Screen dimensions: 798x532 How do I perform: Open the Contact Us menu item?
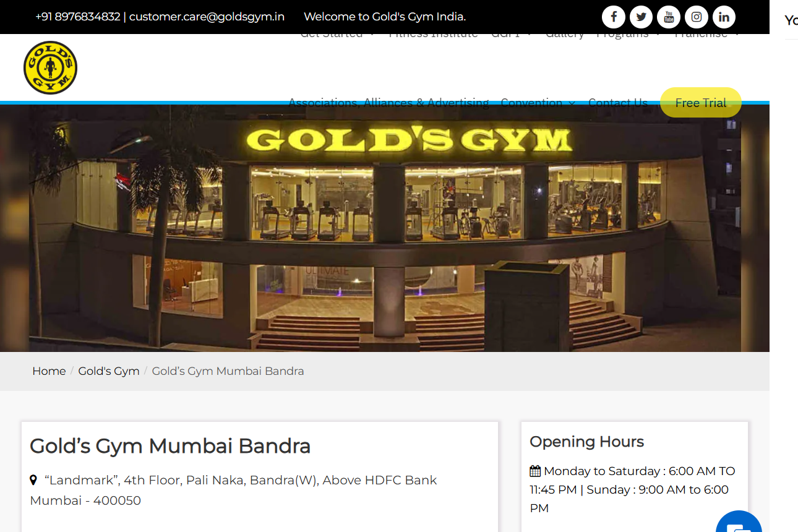click(618, 103)
